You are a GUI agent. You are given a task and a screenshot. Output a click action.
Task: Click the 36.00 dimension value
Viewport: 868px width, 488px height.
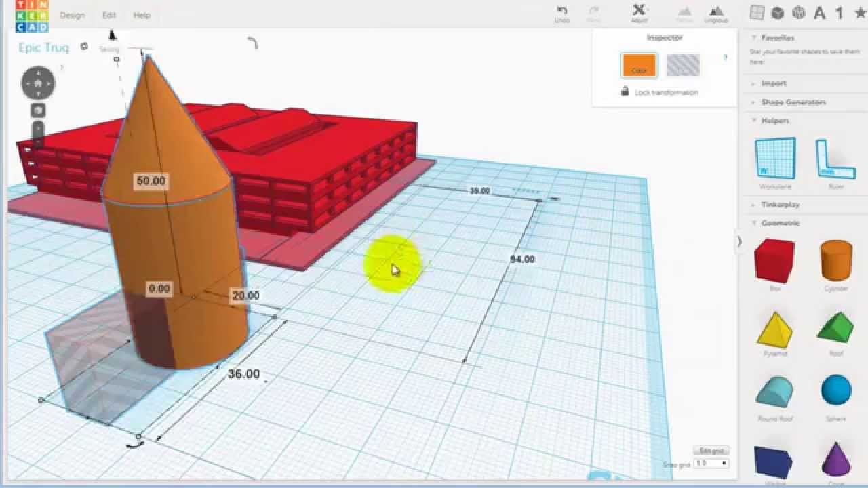[x=243, y=373]
